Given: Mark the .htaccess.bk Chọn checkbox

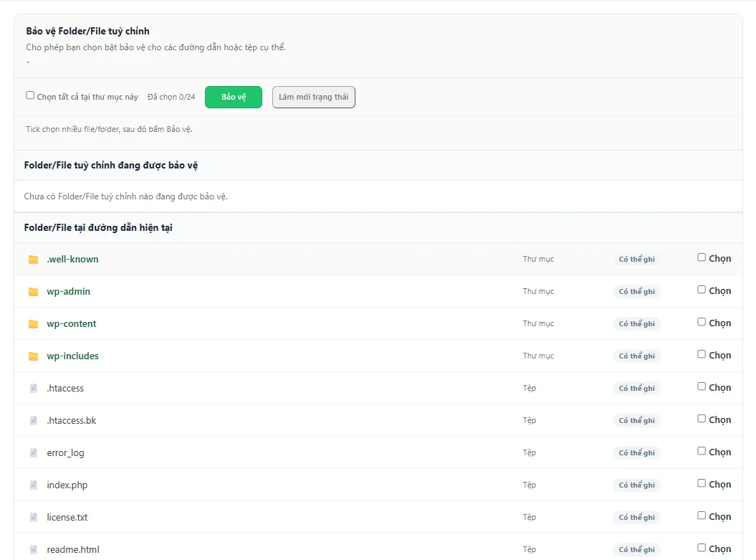Looking at the screenshot, I should (702, 419).
